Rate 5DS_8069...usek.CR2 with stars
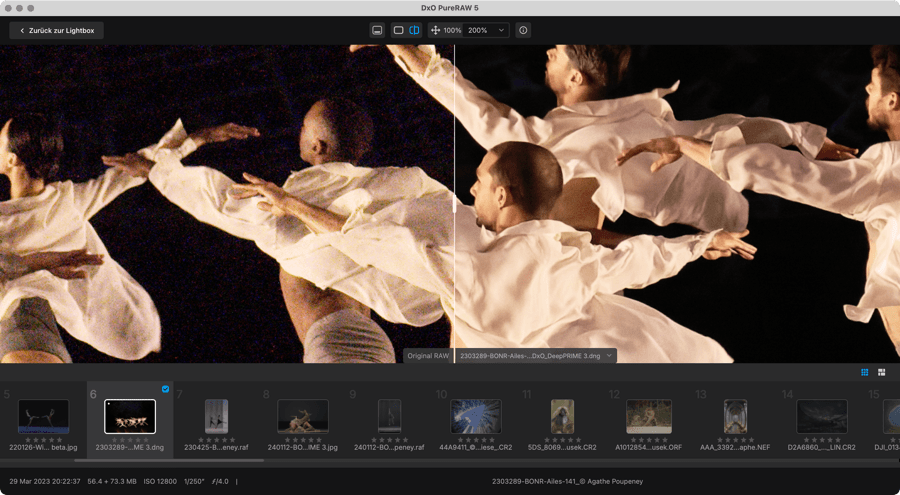The image size is (900, 495). coord(562,440)
